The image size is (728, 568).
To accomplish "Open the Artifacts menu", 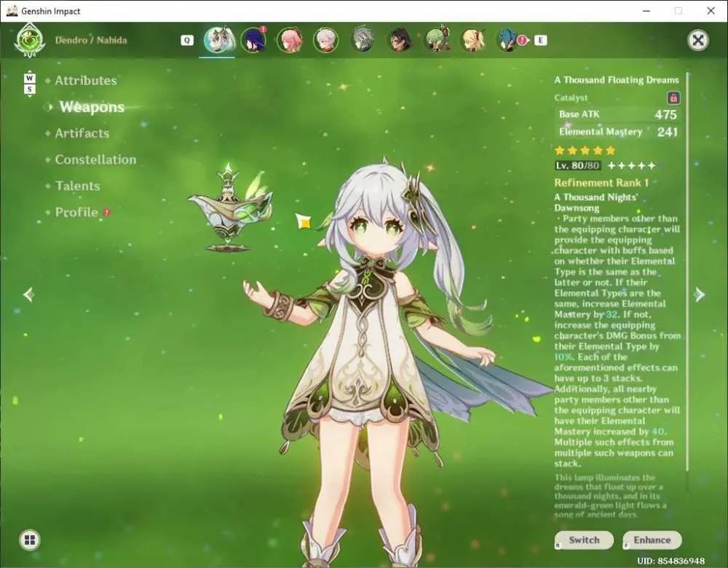I will pyautogui.click(x=82, y=134).
